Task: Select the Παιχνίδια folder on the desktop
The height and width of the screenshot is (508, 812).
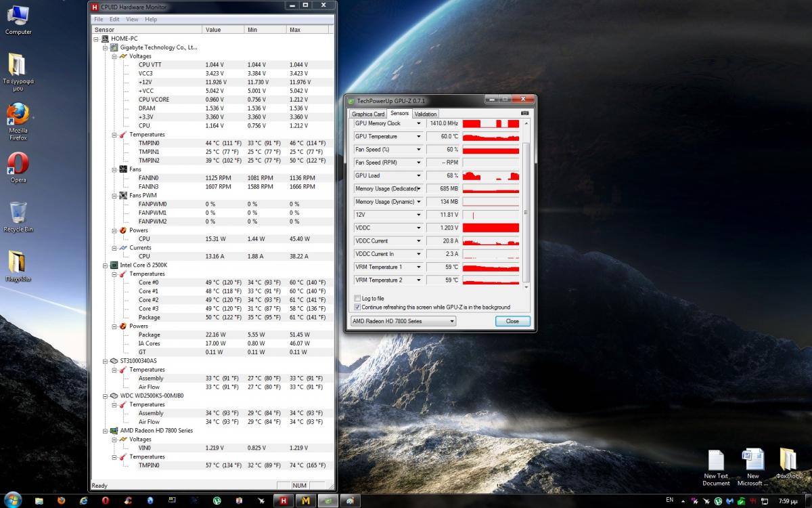Action: [18, 266]
